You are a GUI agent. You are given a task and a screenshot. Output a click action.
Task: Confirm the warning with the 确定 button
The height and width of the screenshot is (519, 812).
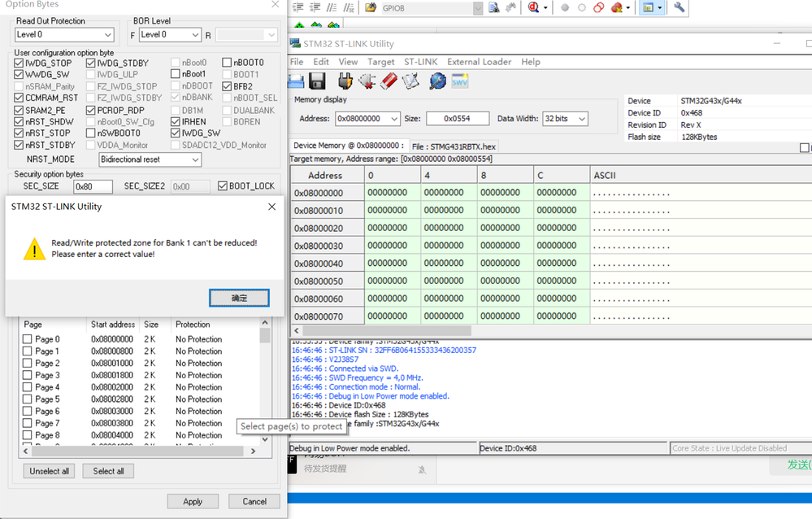click(239, 298)
